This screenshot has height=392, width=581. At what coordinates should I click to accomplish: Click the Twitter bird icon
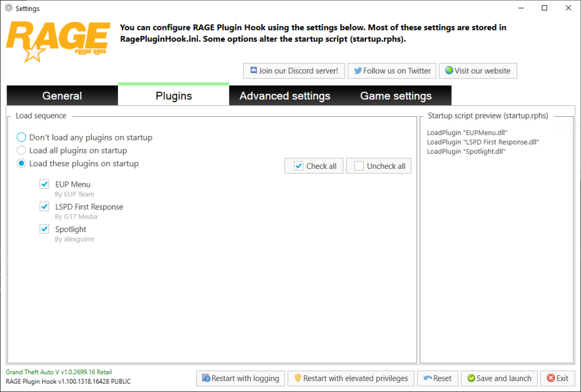[x=357, y=70]
